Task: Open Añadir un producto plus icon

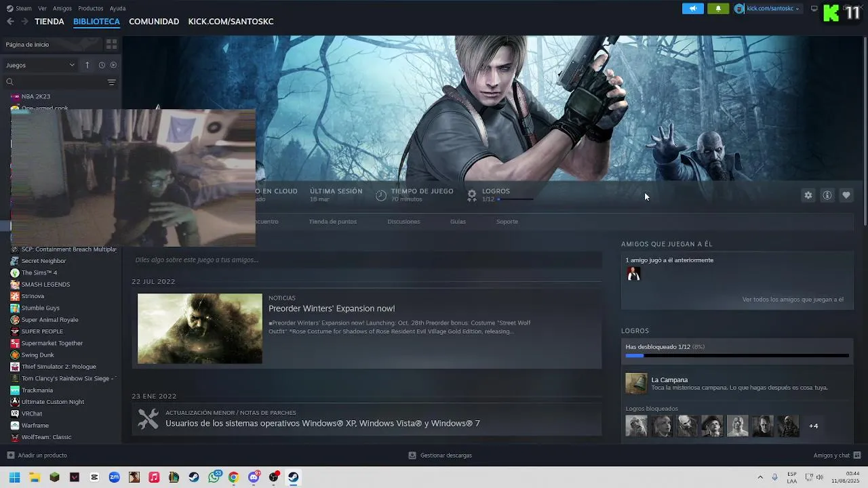Action: tap(10, 455)
